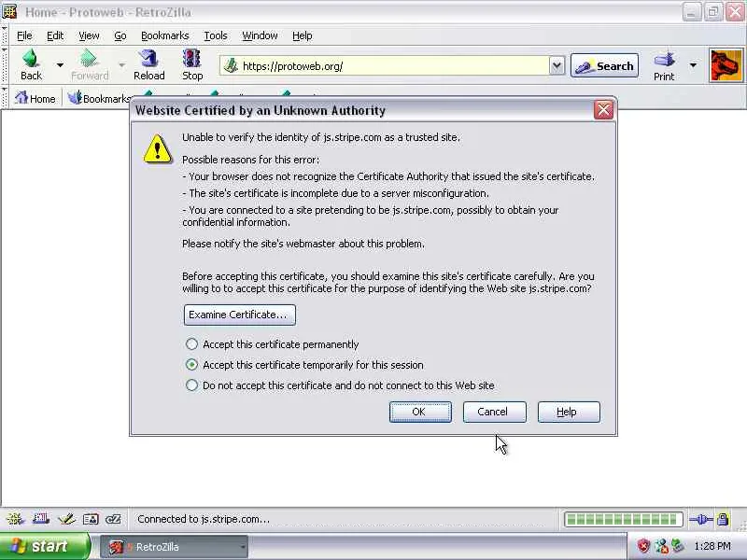Click the security padlock status icon

723,519
